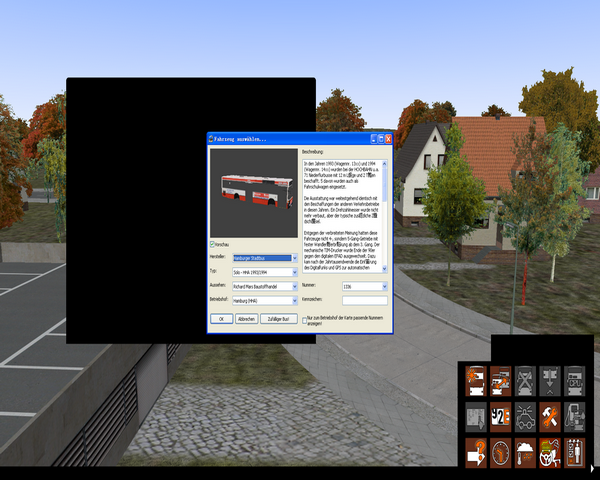Click the grayed remove-bus X icon
Image resolution: width=600 pixels, height=480 pixels.
pos(525,380)
